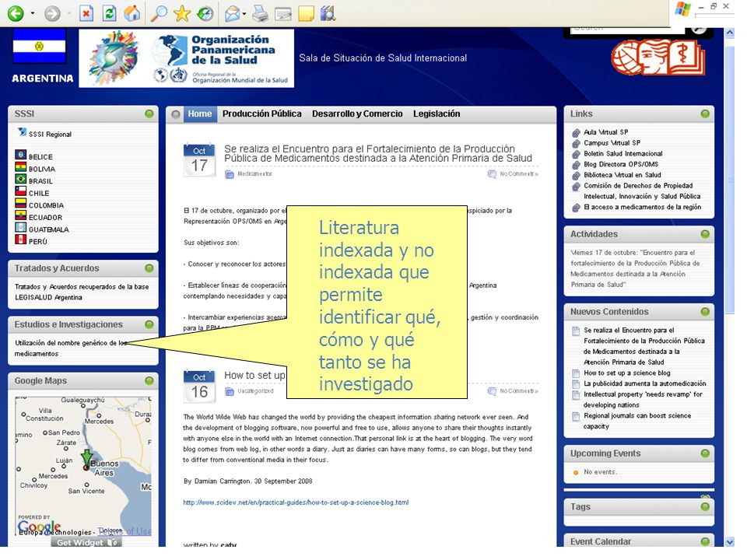Viewport: 747px width, 560px height.
Task: Click the page scrollbar down arrow
Action: (729, 542)
